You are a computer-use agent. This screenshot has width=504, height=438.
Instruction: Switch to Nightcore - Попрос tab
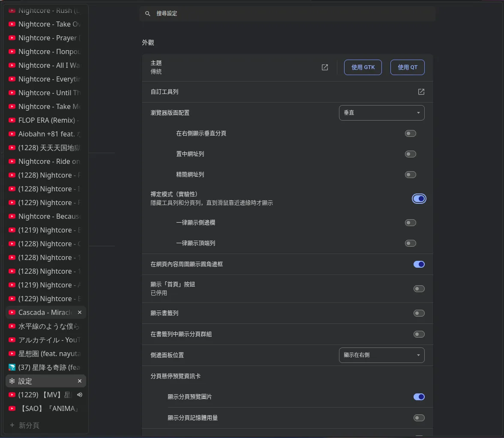pos(46,51)
